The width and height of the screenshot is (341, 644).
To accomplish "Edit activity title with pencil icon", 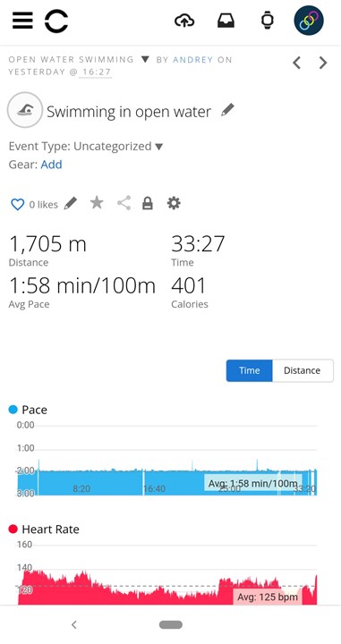I will pyautogui.click(x=227, y=110).
